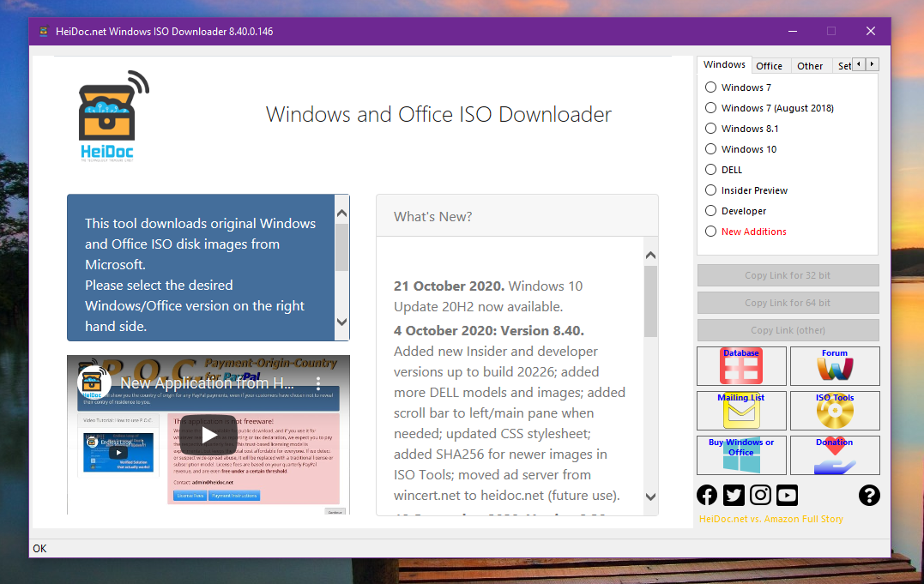Switch to the Office tab
Image resolution: width=924 pixels, height=584 pixels.
tap(769, 66)
